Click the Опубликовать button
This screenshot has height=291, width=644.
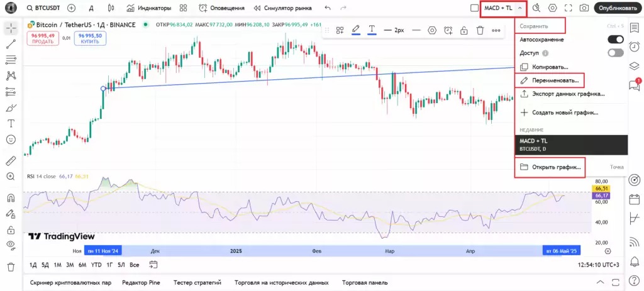pyautogui.click(x=618, y=8)
